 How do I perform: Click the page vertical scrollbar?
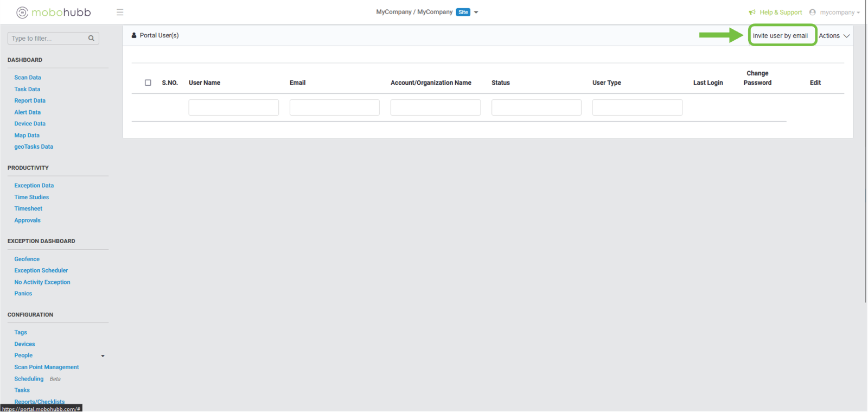865,163
